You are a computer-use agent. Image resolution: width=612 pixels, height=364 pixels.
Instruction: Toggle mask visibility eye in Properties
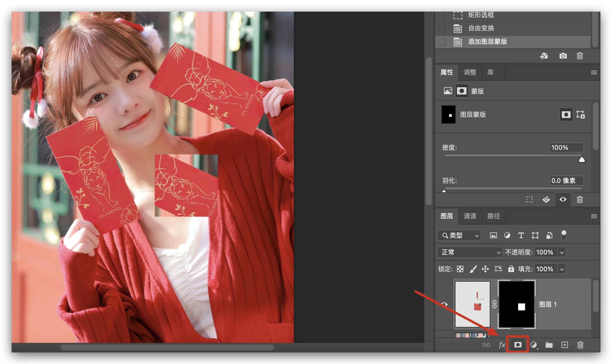[563, 199]
